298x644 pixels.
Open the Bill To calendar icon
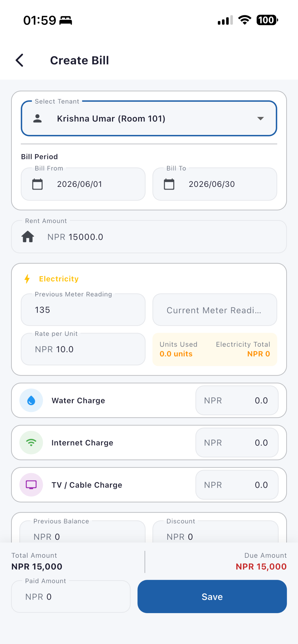169,184
